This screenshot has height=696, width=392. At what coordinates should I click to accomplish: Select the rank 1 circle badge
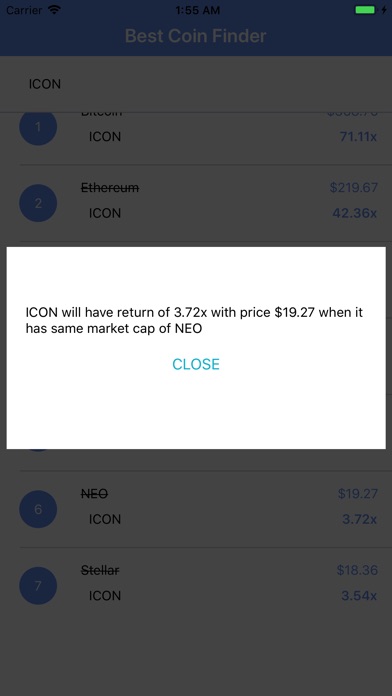38,128
